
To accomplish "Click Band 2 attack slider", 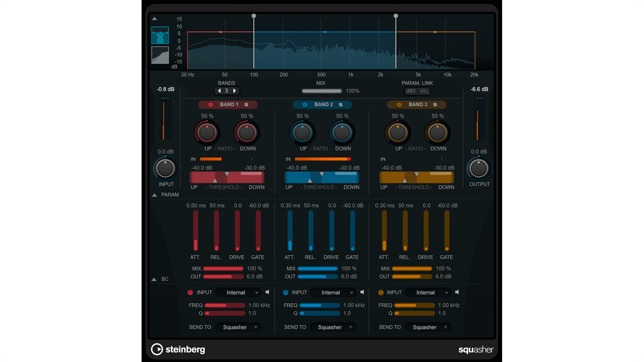I will tap(290, 231).
